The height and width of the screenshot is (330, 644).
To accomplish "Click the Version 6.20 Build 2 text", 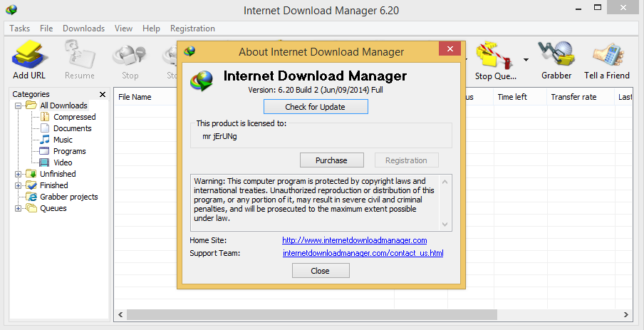I will [316, 90].
